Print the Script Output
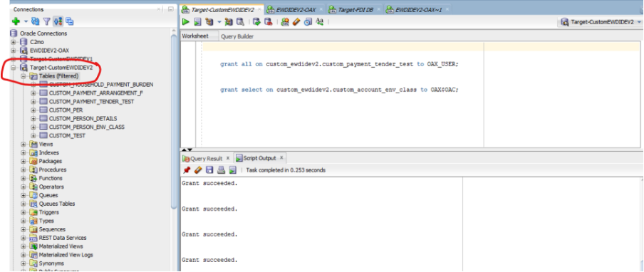 221,170
